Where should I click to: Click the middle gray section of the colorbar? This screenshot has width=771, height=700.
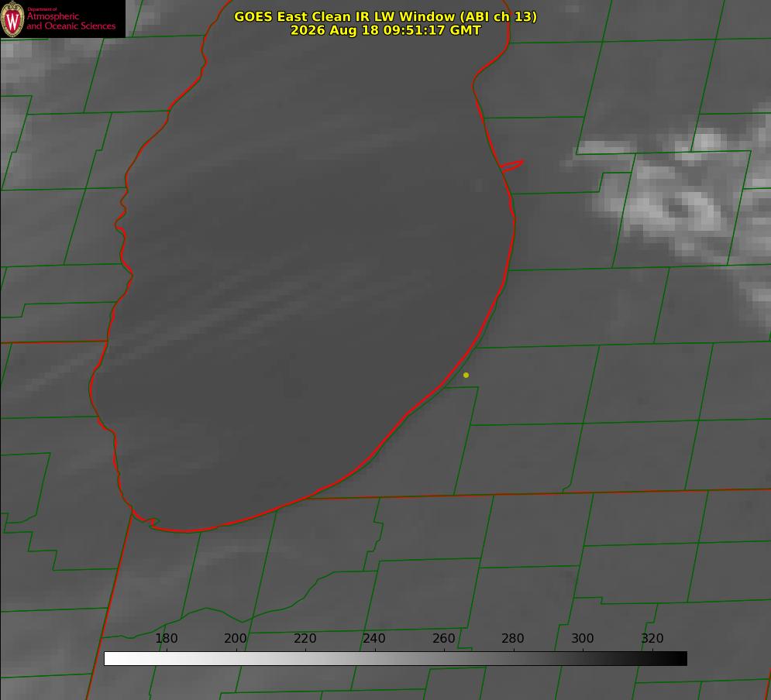click(395, 659)
